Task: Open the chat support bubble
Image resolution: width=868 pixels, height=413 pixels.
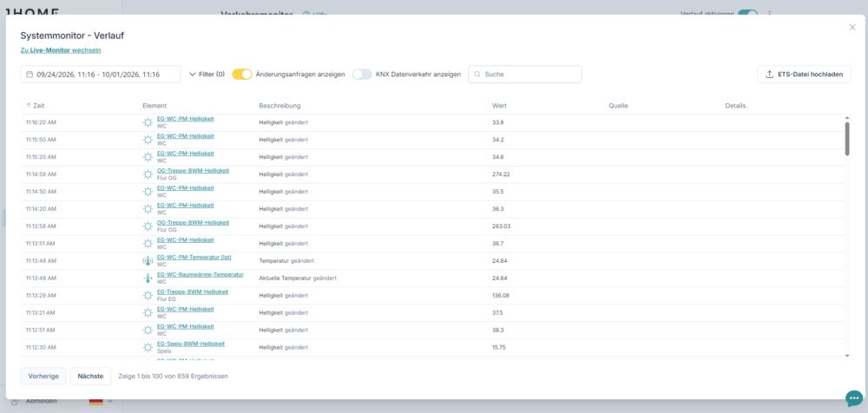Action: pyautogui.click(x=854, y=398)
